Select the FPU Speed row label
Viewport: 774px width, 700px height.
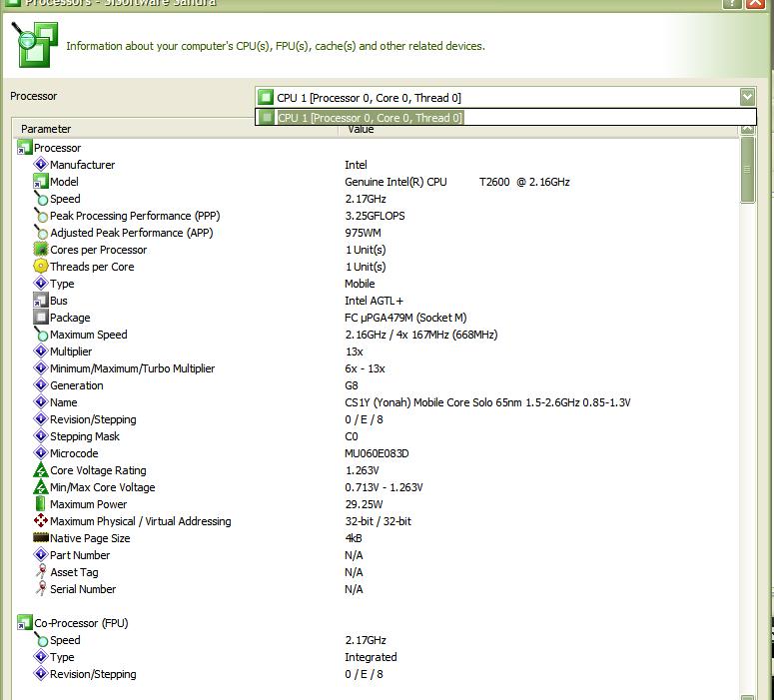coord(65,640)
